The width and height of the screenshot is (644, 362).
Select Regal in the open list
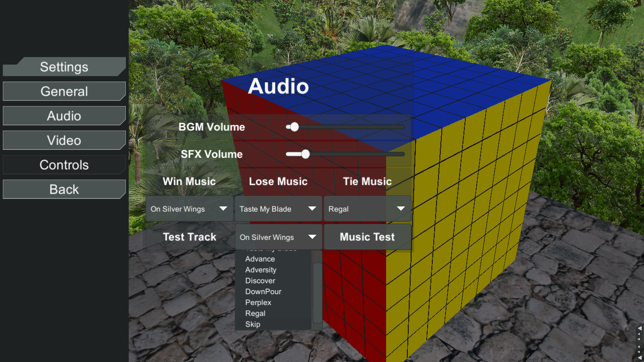click(255, 313)
